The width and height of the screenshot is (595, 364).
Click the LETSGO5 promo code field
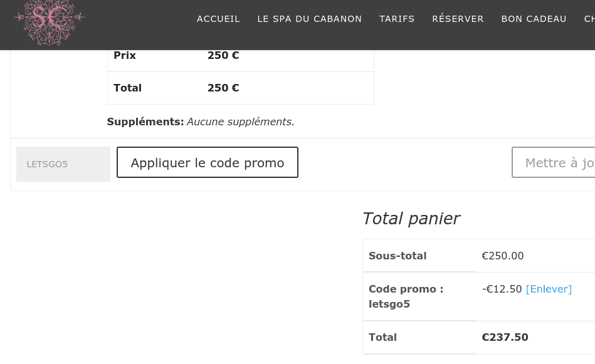pos(63,164)
